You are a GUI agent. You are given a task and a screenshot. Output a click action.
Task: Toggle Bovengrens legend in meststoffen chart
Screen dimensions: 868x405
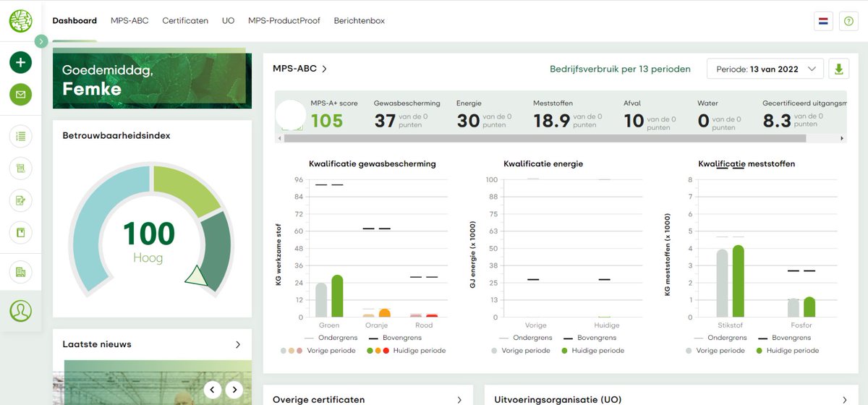coord(785,338)
